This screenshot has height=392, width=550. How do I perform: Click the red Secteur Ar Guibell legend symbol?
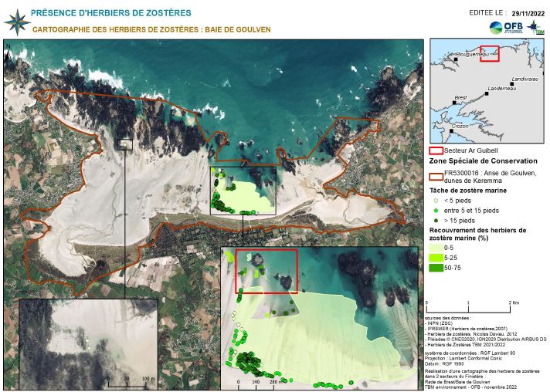pos(436,151)
